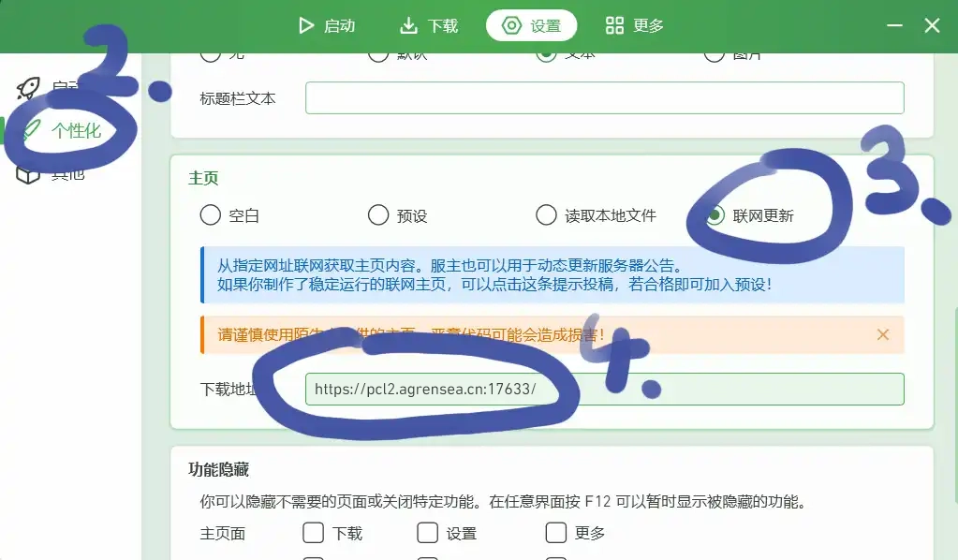The width and height of the screenshot is (958, 560).
Task: Open the 下载 tab in top bar
Action: (x=429, y=25)
